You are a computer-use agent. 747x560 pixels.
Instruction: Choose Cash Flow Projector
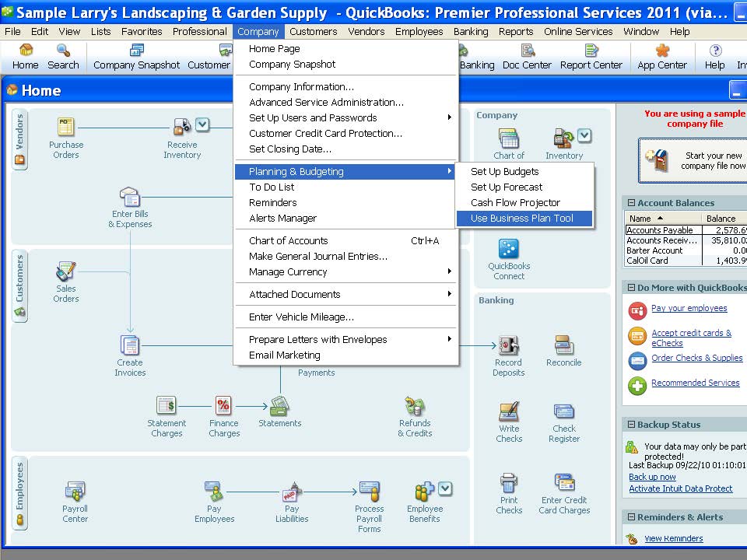pyautogui.click(x=524, y=202)
